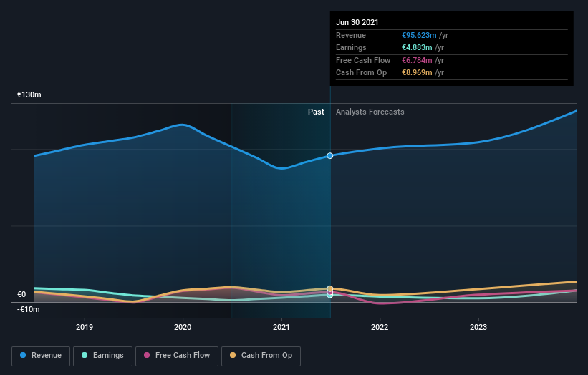588x375 pixels.
Task: Click the orange Cash From Op data point
Action: coord(330,288)
